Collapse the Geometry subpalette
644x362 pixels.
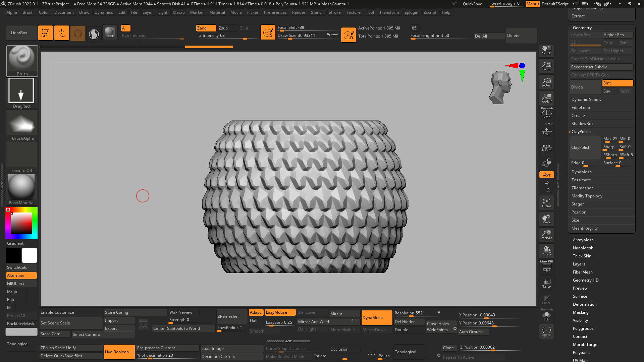[582, 28]
